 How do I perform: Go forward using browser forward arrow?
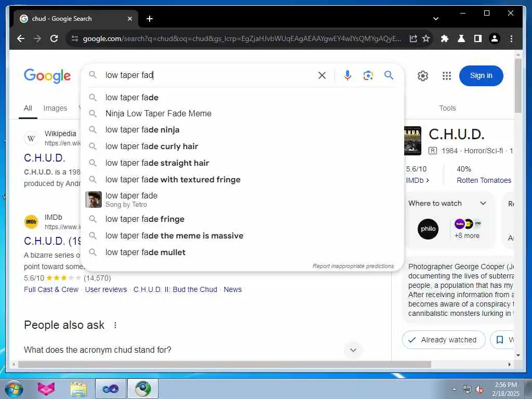click(37, 38)
